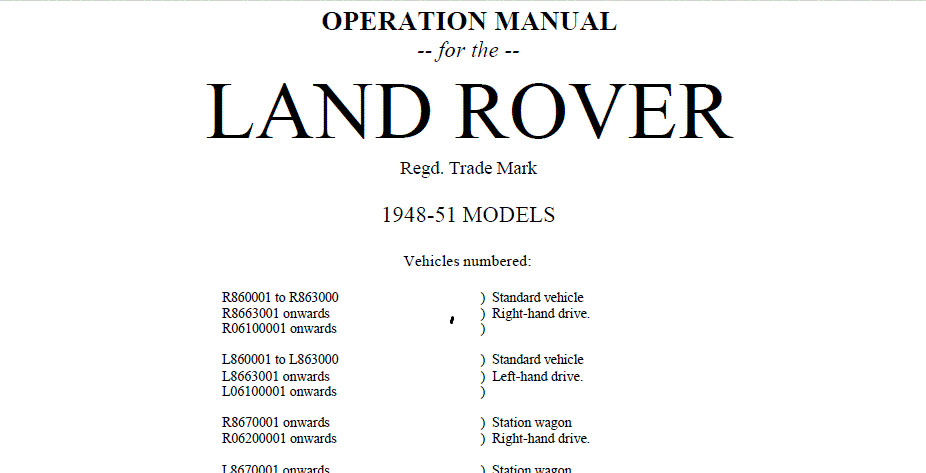
Task: Click Station wagon beside R8670001 onwards
Action: (531, 423)
